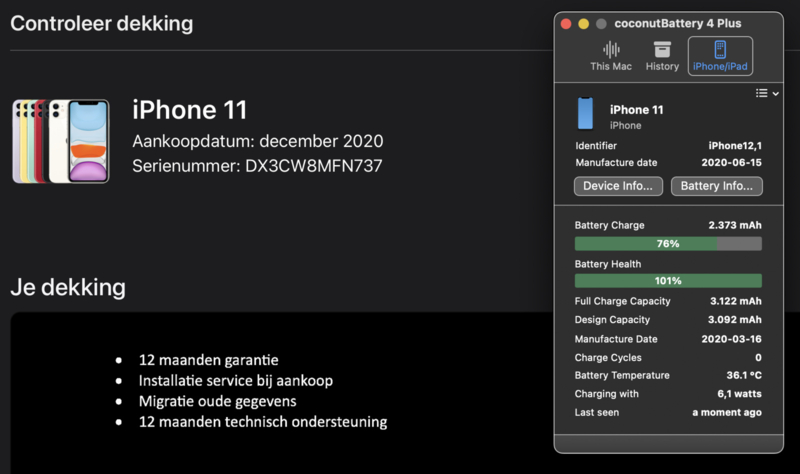The width and height of the screenshot is (800, 474).
Task: Click the gray zoom button in coconutBattery
Action: click(x=602, y=24)
